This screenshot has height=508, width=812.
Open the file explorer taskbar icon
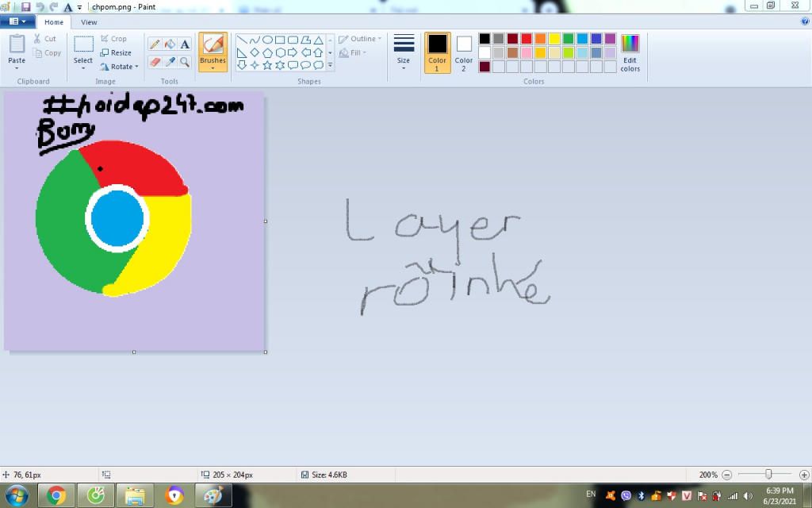[135, 495]
